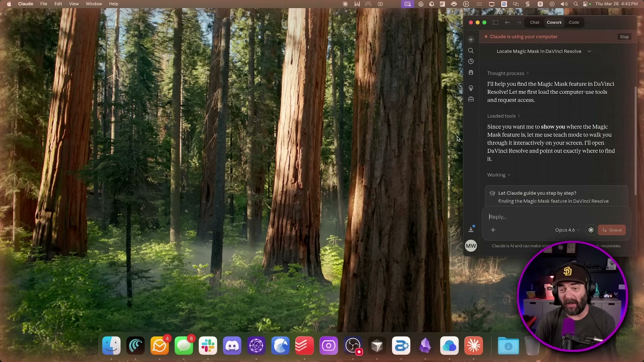The width and height of the screenshot is (644, 362).
Task: Open the search icon in sidebar
Action: point(471,51)
